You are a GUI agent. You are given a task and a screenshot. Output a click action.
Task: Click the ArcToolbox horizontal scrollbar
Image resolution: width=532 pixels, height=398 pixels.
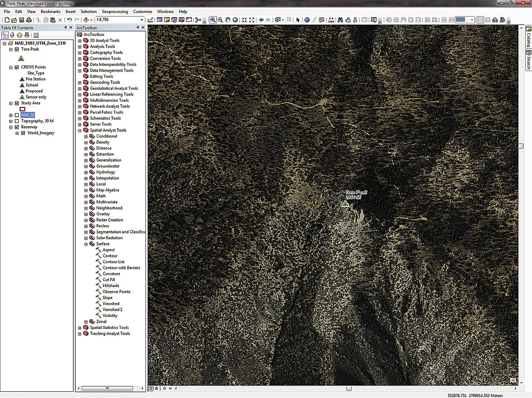coord(107,389)
